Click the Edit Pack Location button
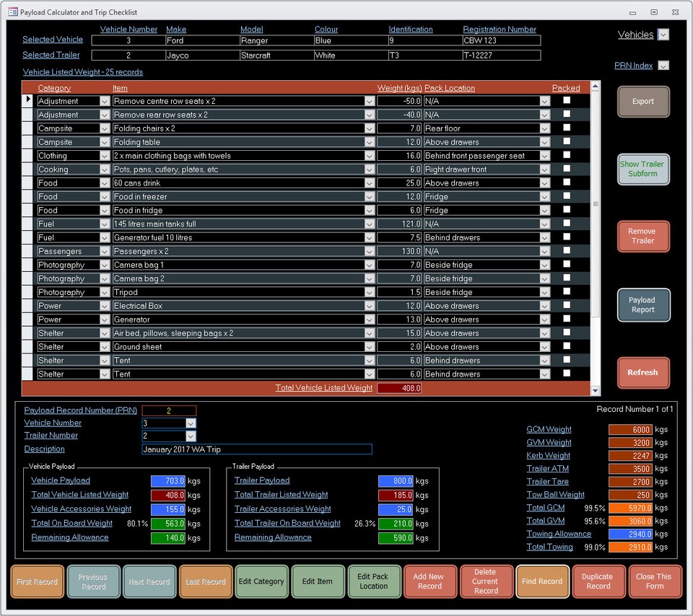The image size is (693, 616). pyautogui.click(x=374, y=581)
